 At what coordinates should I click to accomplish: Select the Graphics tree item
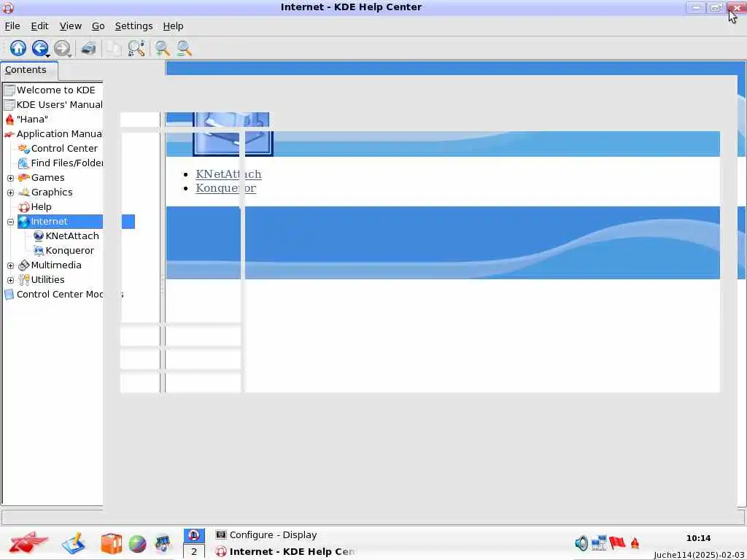[x=52, y=192]
